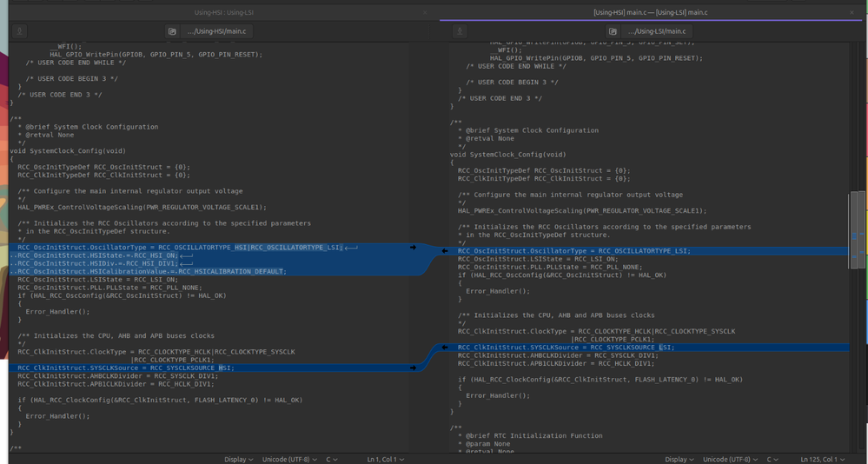Click 'void SystemClock_Config(void)' in the left pane
The width and height of the screenshot is (868, 464).
[68, 150]
